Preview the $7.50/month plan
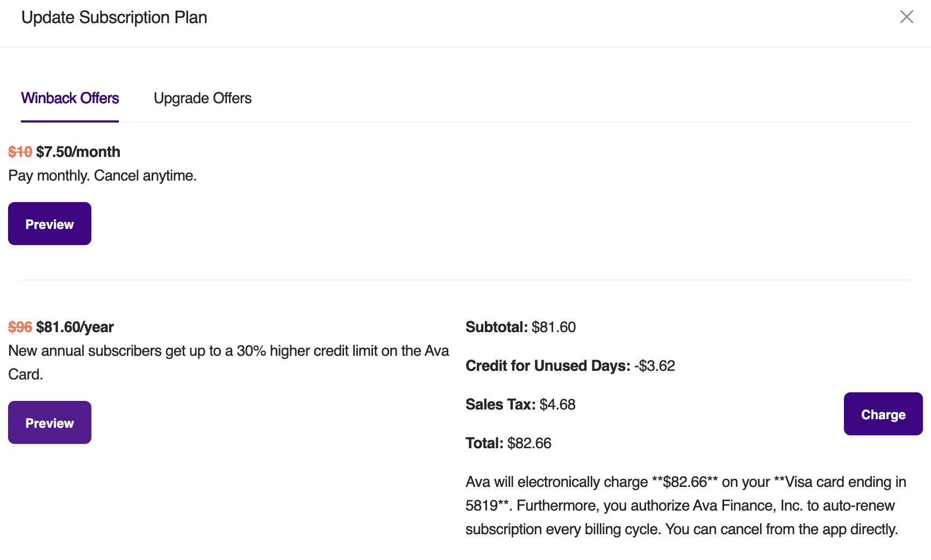 click(49, 224)
